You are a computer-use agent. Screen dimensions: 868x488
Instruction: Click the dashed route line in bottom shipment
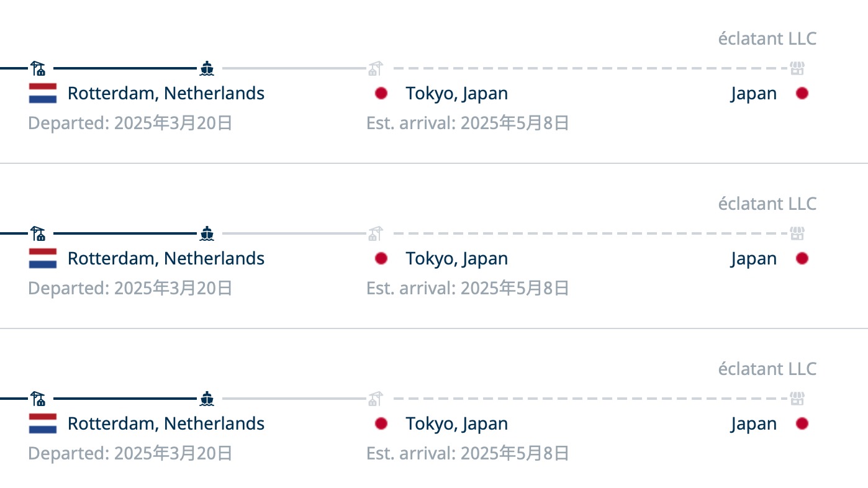click(x=590, y=398)
